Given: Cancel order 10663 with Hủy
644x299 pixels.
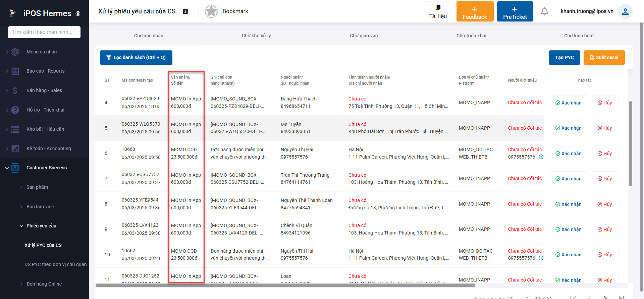Looking at the screenshot, I should pos(604,154).
